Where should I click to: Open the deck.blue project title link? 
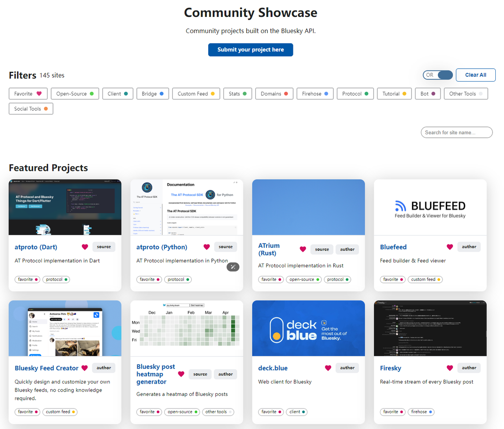273,368
